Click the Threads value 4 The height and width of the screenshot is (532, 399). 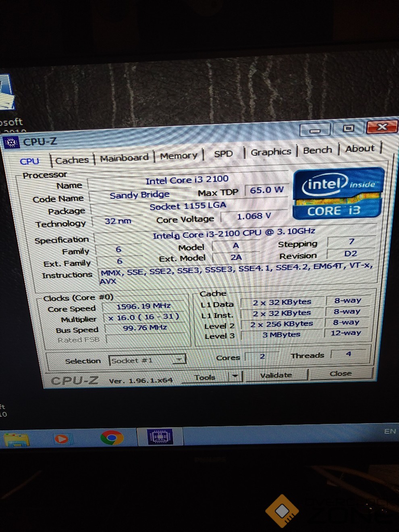[349, 354]
